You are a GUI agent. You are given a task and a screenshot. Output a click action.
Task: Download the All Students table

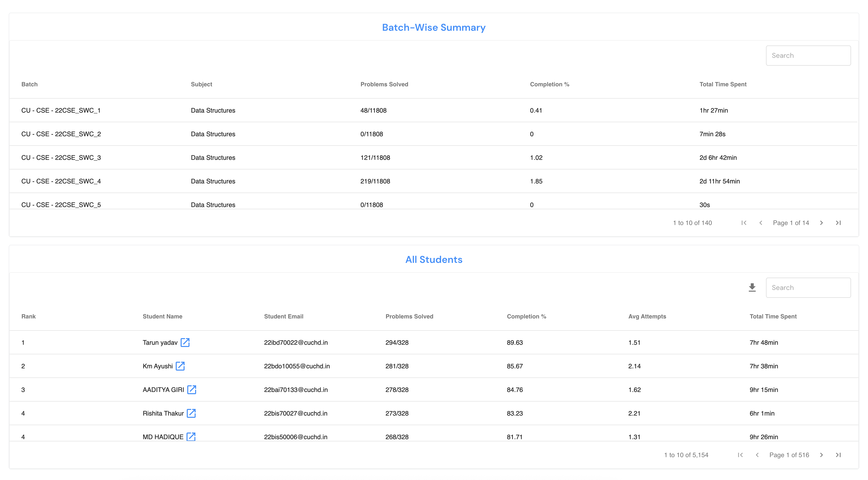(752, 287)
